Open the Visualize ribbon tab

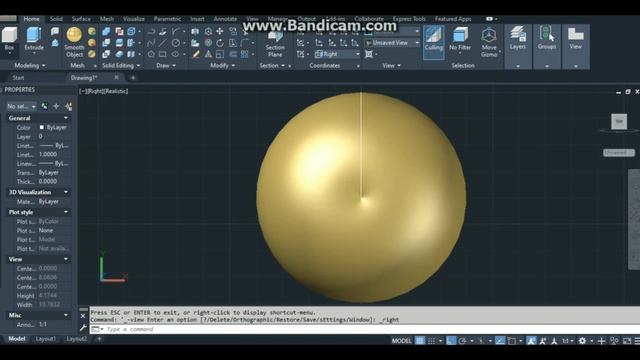point(133,19)
